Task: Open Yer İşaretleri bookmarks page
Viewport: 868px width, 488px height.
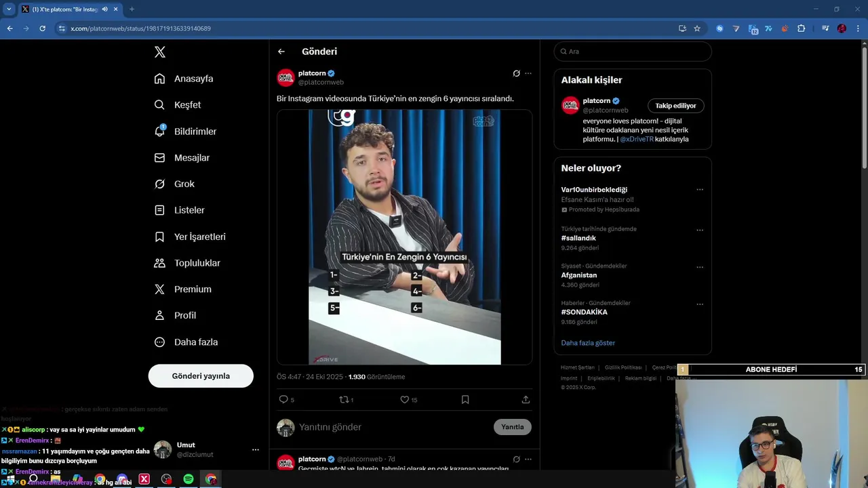Action: [x=190, y=237]
